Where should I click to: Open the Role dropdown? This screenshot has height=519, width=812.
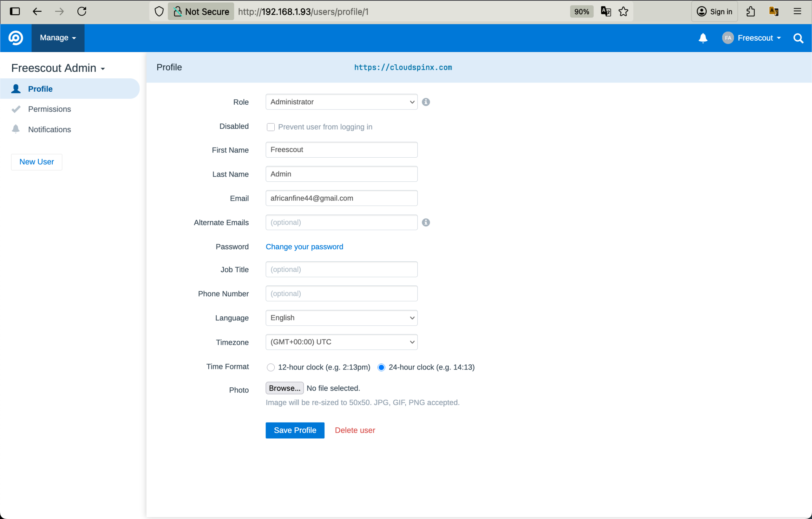click(x=341, y=102)
